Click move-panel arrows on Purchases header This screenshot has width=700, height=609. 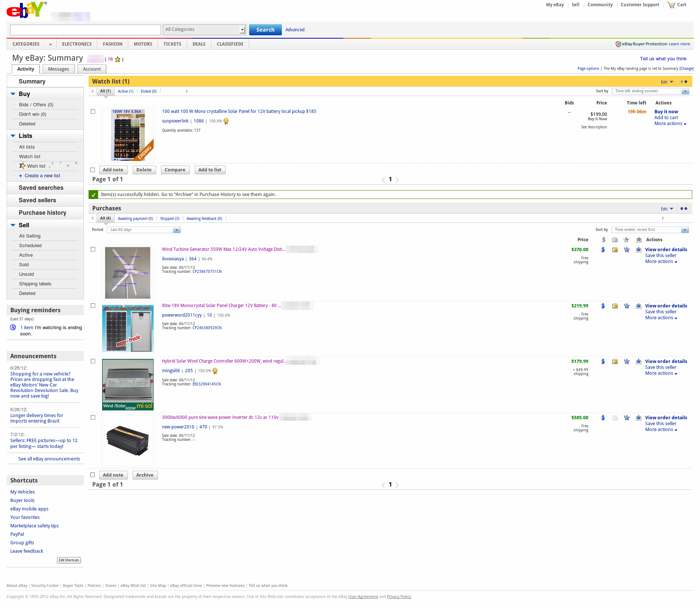click(x=684, y=209)
